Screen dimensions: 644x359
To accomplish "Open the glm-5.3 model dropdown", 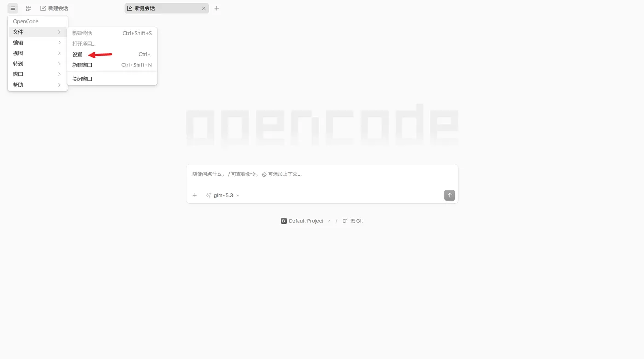I will pyautogui.click(x=223, y=195).
